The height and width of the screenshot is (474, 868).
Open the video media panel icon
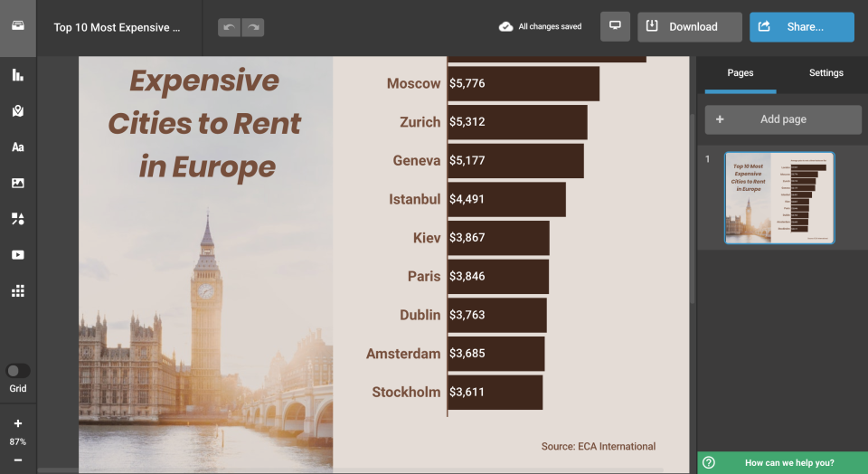pos(18,255)
